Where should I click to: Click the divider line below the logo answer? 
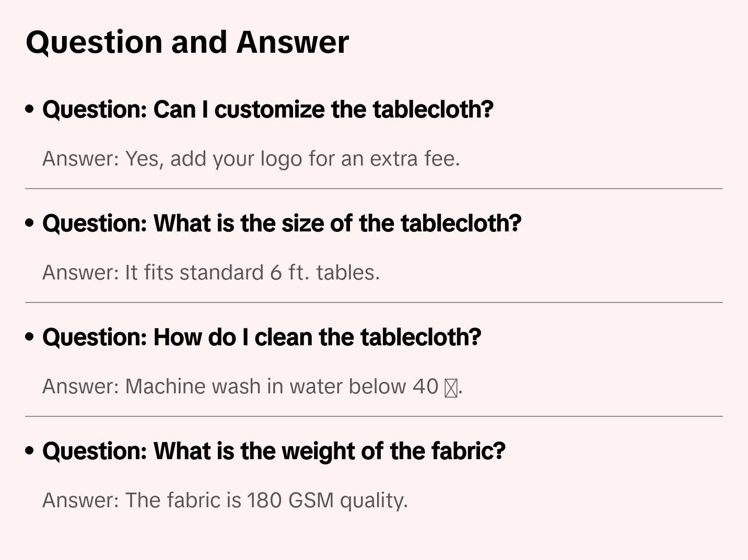point(374,189)
